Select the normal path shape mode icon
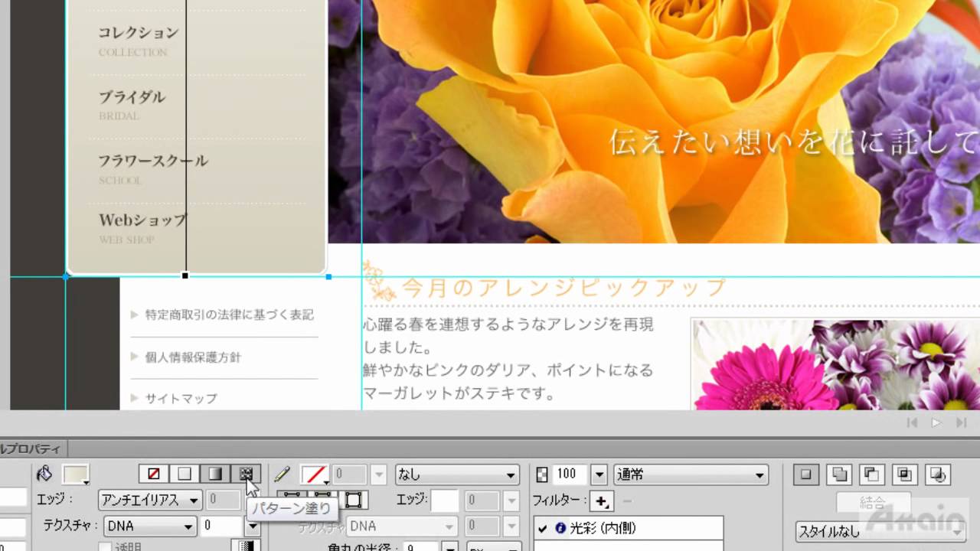The width and height of the screenshot is (980, 551). [805, 474]
